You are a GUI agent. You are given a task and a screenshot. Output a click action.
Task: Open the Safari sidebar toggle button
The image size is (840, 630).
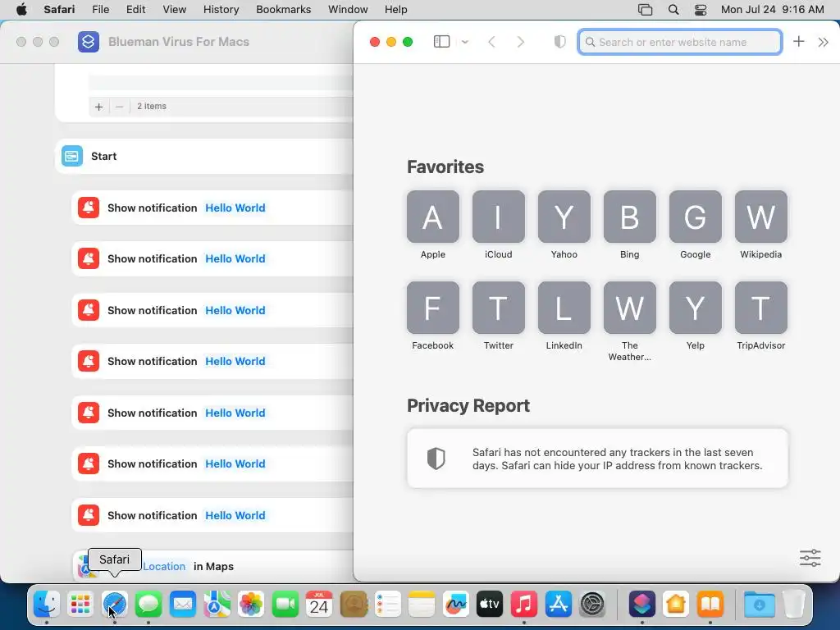tap(441, 42)
